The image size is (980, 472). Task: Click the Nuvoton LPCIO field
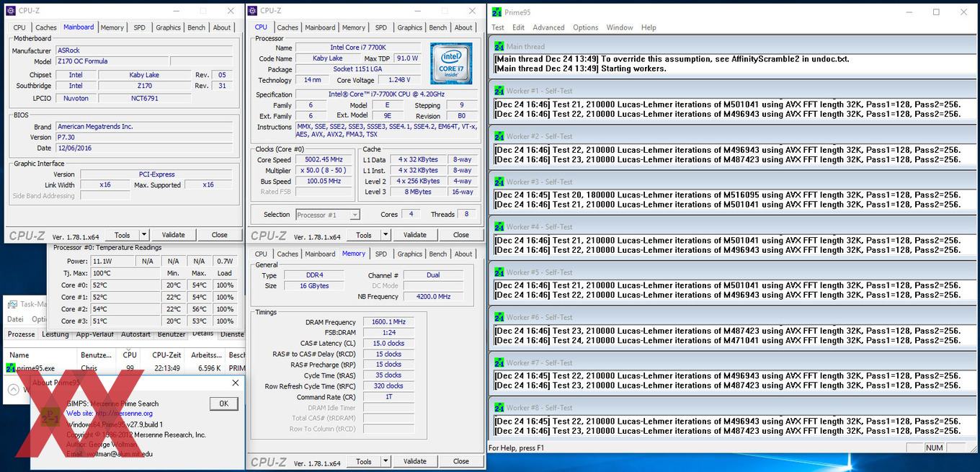76,98
